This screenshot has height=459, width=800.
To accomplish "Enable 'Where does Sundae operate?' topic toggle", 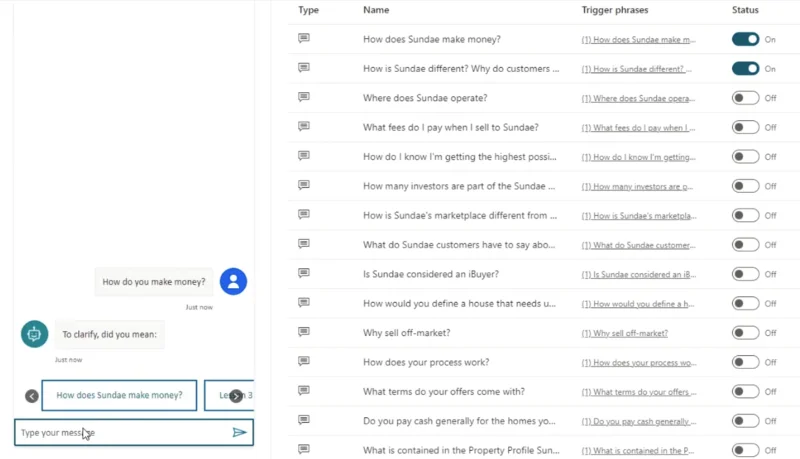I will pos(745,98).
